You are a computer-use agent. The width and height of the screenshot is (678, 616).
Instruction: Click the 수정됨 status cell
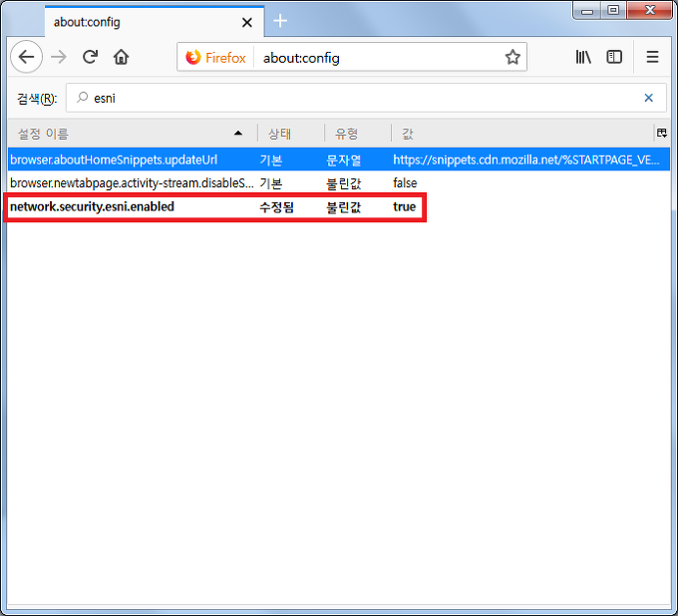[277, 207]
